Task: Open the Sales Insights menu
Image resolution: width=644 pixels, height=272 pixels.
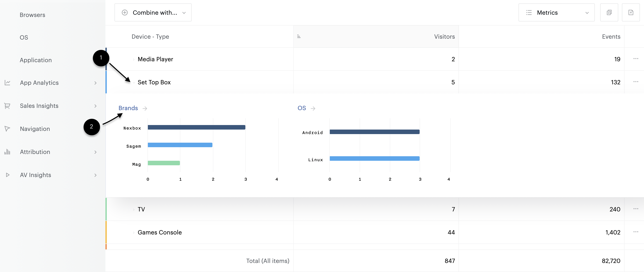Action: tap(39, 106)
